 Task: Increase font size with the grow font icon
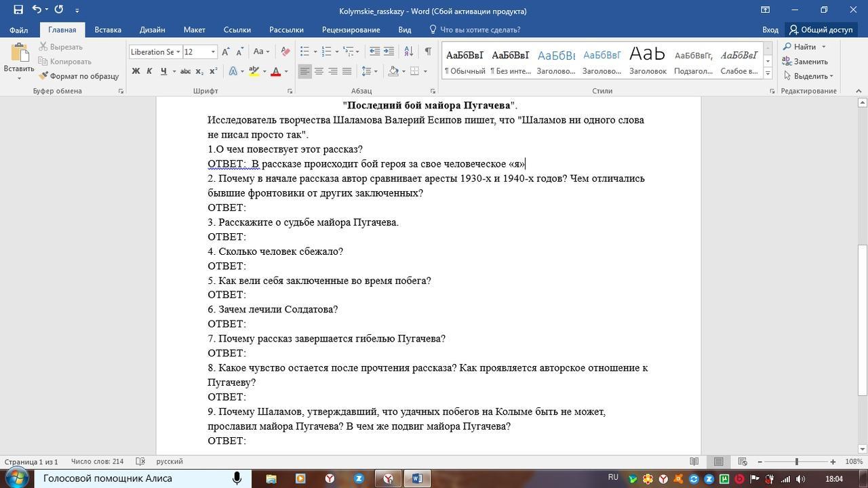pyautogui.click(x=226, y=52)
